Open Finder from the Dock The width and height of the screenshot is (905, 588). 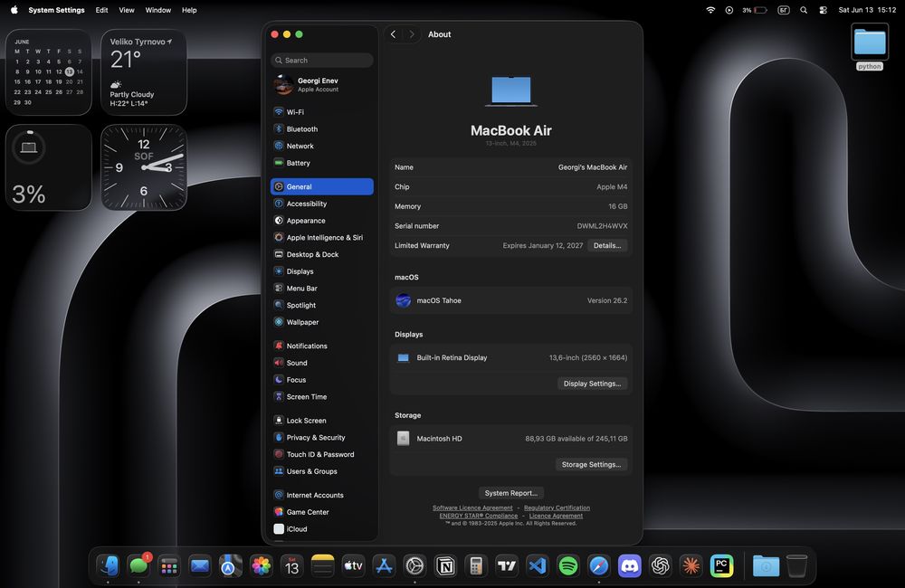[108, 566]
